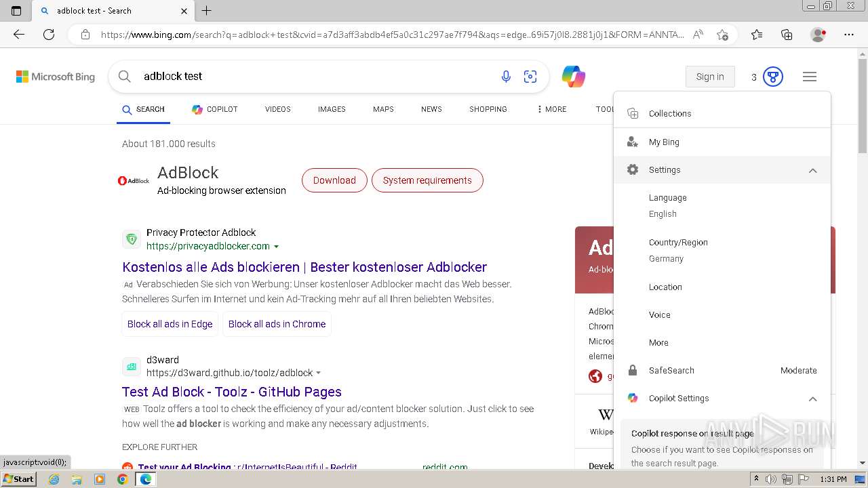This screenshot has width=868, height=488.
Task: Switch to the News tab
Action: coord(431,109)
